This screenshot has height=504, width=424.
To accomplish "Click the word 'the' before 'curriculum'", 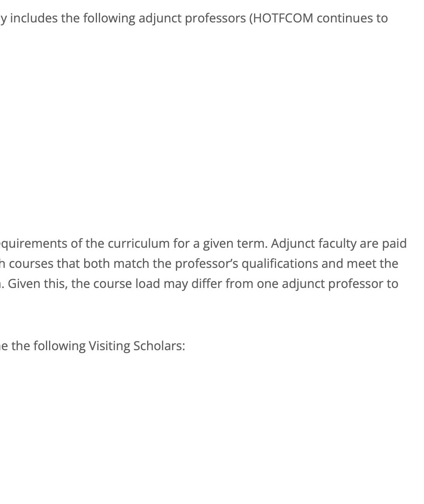I will pyautogui.click(x=95, y=243).
